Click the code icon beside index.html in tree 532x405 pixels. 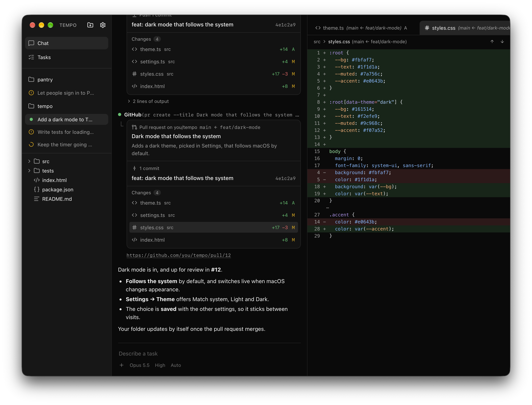[x=37, y=180]
